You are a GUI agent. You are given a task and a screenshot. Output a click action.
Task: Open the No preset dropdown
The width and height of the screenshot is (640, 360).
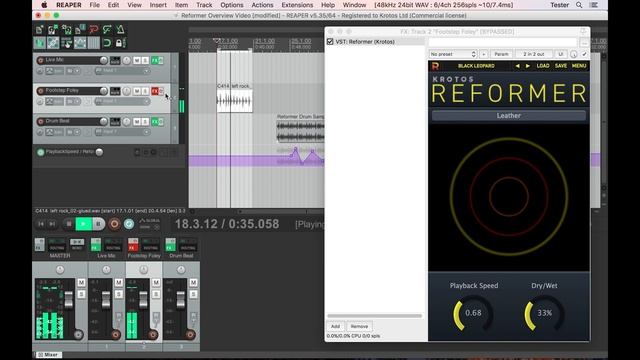[453, 54]
